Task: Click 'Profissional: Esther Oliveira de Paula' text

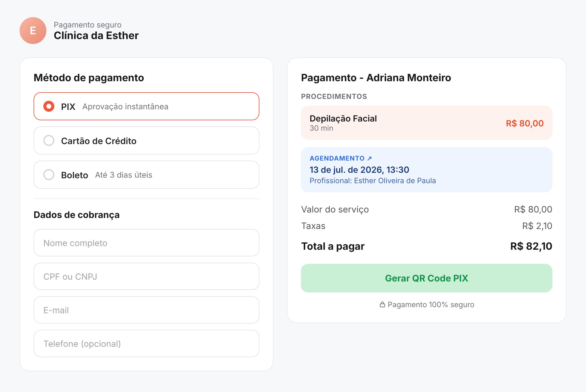Action: pos(373,180)
